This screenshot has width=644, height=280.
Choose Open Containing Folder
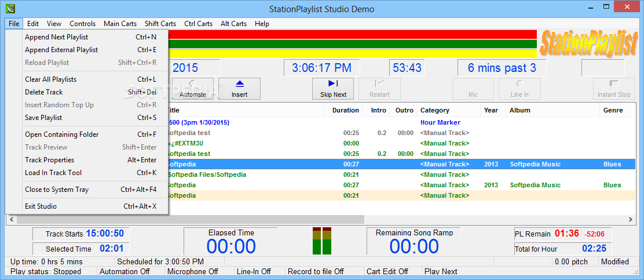coord(87,134)
